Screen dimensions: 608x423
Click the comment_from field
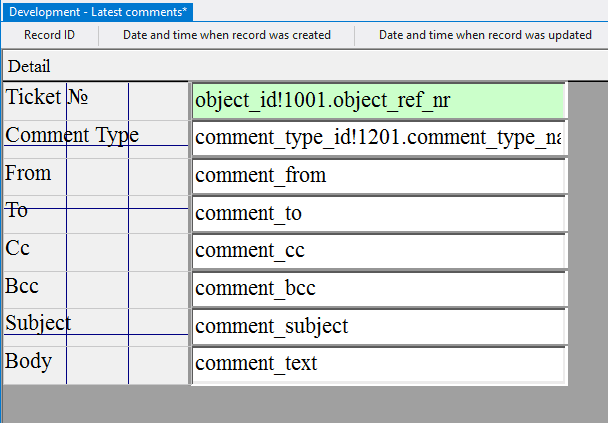tap(378, 176)
